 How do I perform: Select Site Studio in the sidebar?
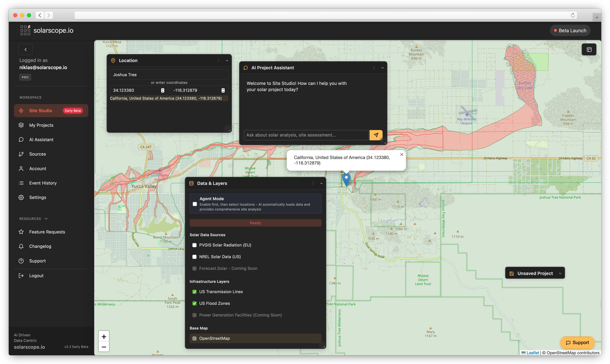tap(41, 111)
